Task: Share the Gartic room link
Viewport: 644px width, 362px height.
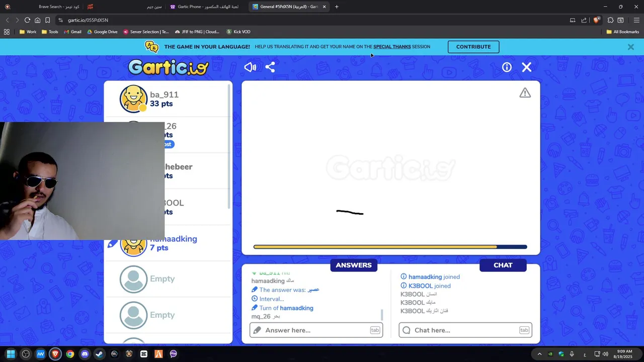Action: tap(270, 67)
